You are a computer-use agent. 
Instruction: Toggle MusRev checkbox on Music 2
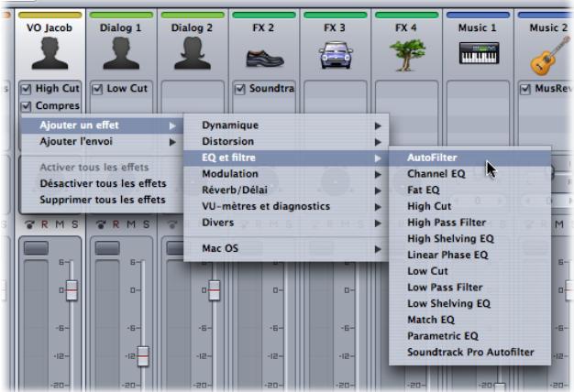point(525,89)
